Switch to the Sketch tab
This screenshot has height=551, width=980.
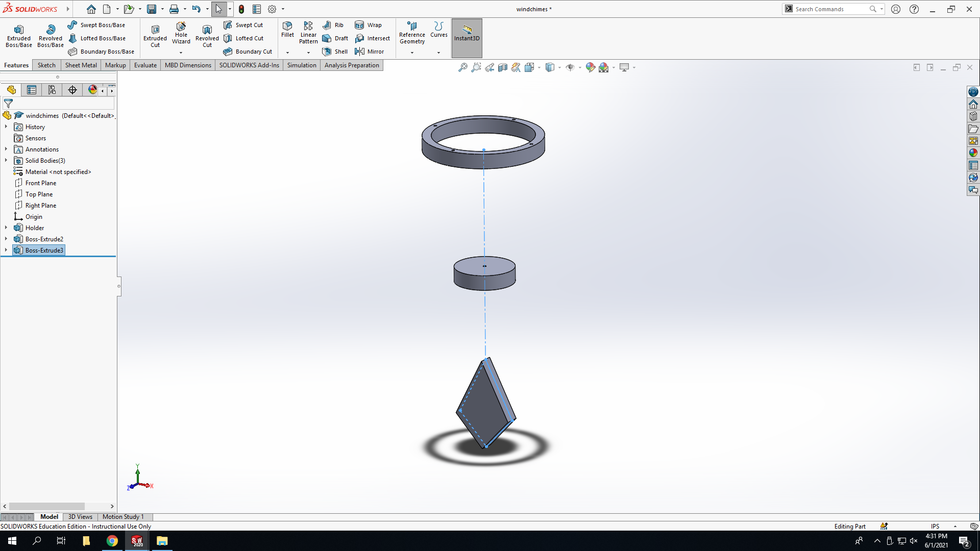click(x=46, y=65)
